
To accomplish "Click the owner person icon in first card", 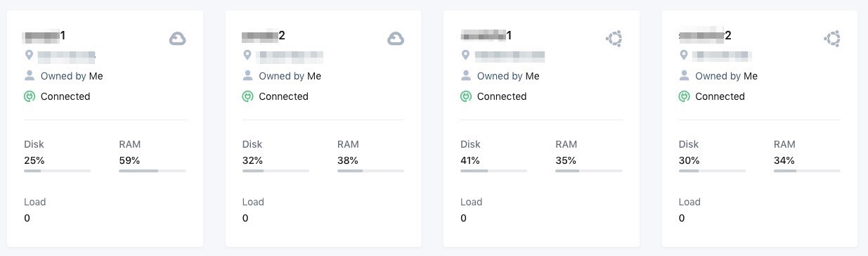I will click(29, 75).
